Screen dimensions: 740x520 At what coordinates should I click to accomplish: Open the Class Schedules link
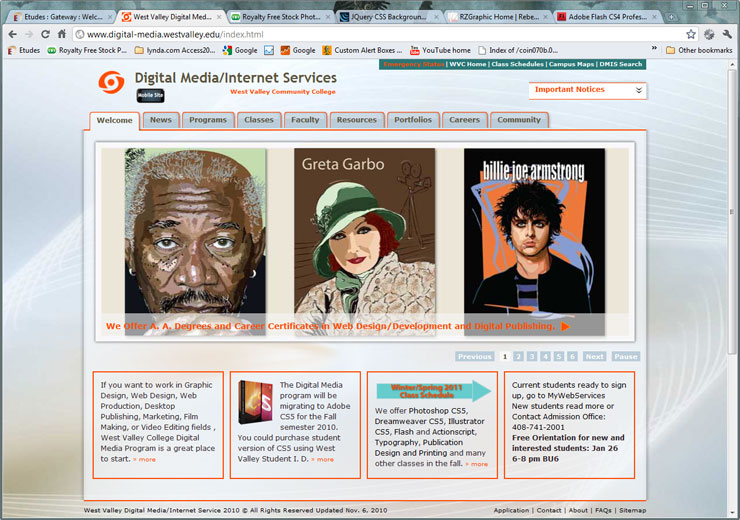pos(517,64)
